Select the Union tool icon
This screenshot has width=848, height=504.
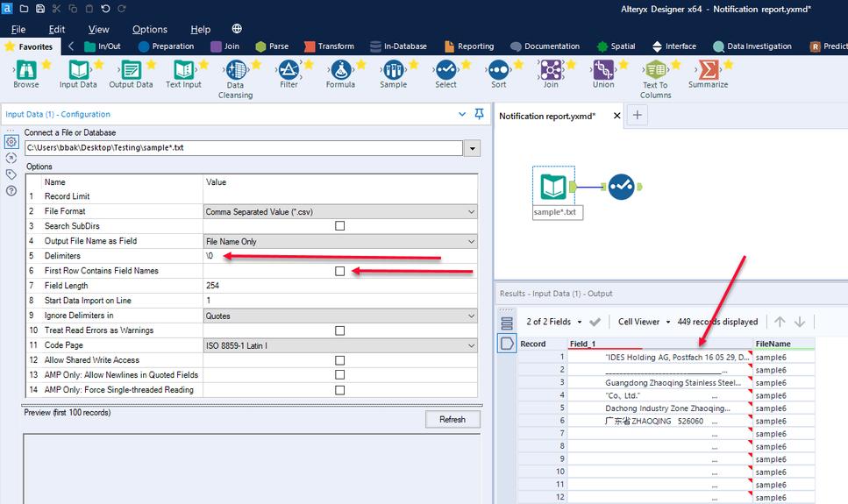(x=603, y=70)
